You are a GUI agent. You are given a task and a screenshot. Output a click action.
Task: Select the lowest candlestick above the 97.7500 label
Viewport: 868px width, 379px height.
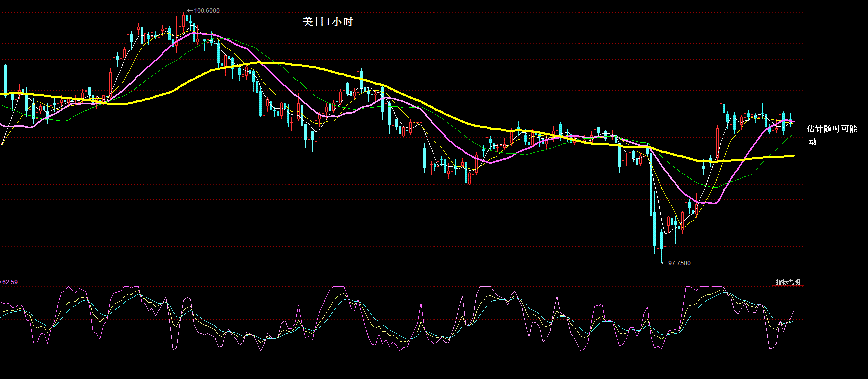(661, 239)
